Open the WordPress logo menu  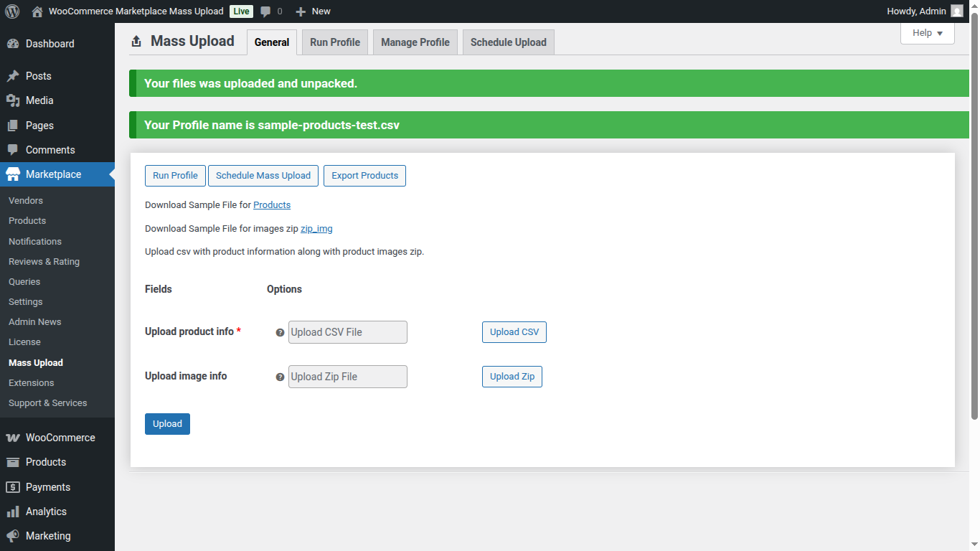click(11, 11)
